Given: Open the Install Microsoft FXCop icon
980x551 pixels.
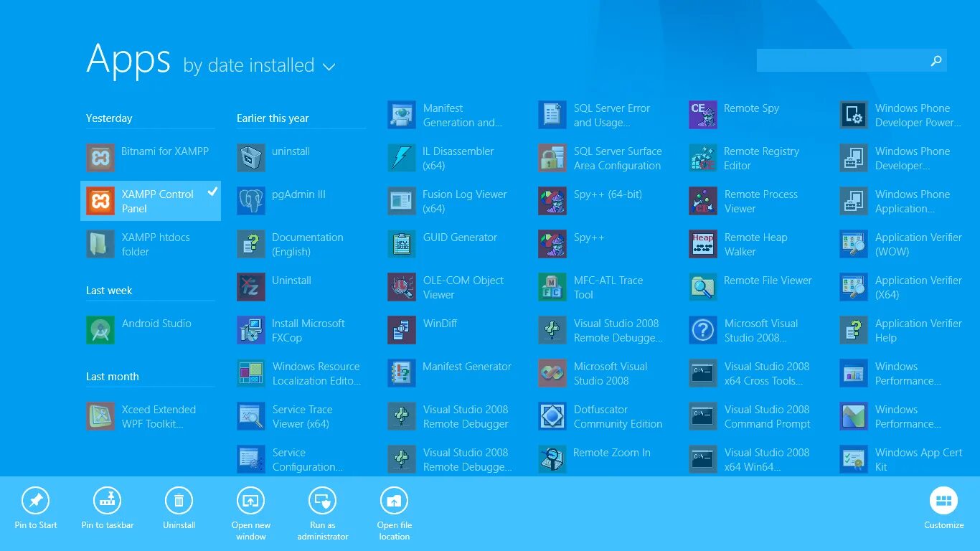Looking at the screenshot, I should tap(251, 330).
